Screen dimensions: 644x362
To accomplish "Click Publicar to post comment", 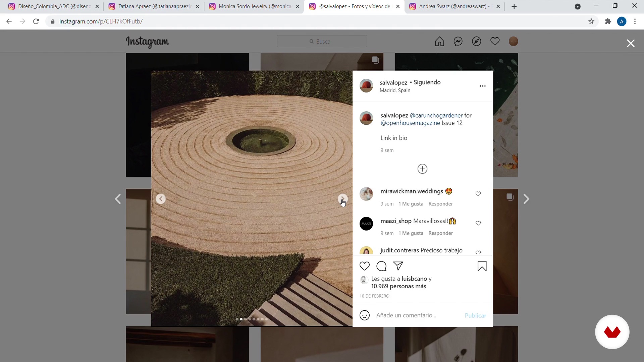I will (x=475, y=316).
